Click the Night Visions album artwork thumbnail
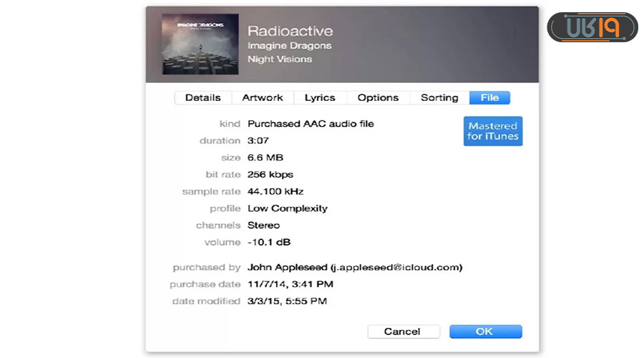The image size is (644, 358). coord(190,44)
